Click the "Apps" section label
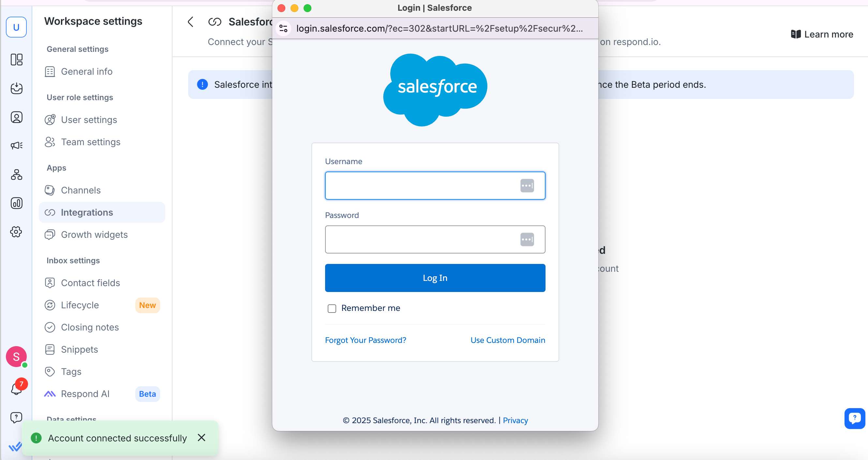Viewport: 868px width, 460px height. 56,168
